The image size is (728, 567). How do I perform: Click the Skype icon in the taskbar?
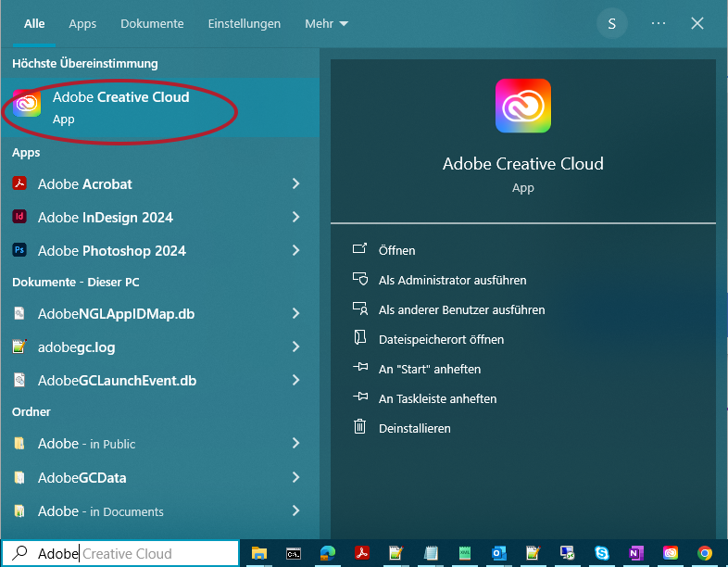click(x=602, y=553)
